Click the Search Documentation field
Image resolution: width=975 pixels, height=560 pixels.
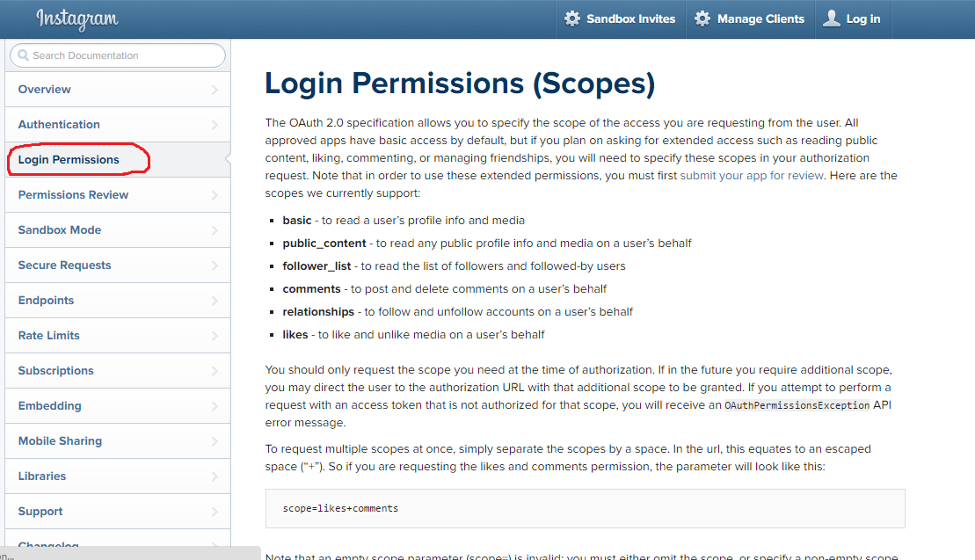[123, 55]
